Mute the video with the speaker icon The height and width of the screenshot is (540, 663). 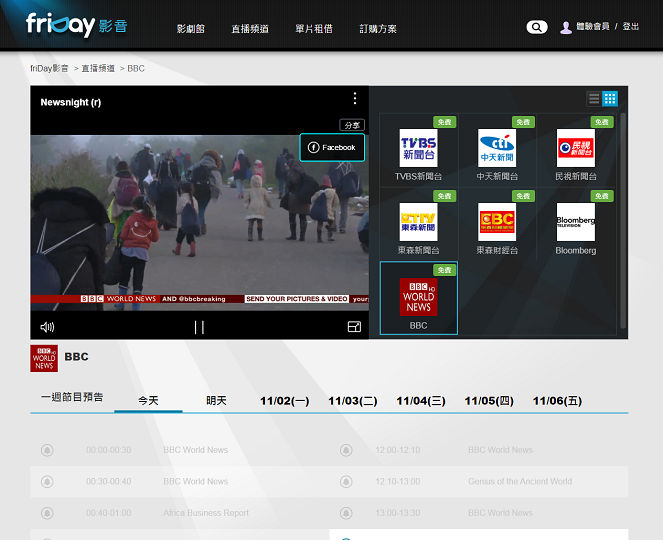(x=47, y=327)
